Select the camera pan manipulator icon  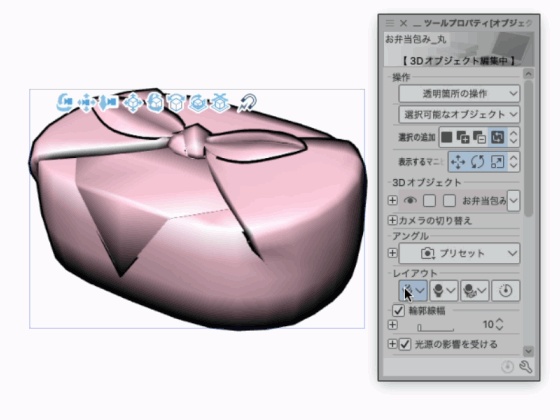[86, 103]
